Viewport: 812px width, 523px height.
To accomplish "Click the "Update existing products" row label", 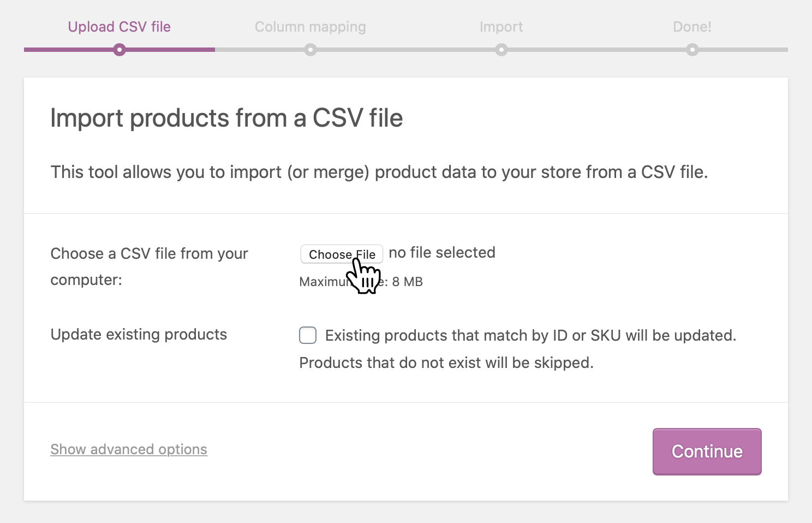I will click(139, 334).
